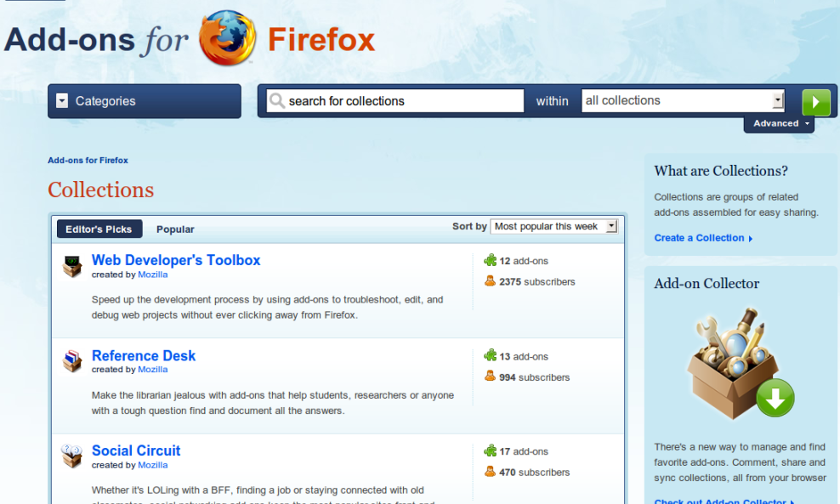This screenshot has width=840, height=504.
Task: Click subscriber icon beside 470 subscribers
Action: click(490, 472)
